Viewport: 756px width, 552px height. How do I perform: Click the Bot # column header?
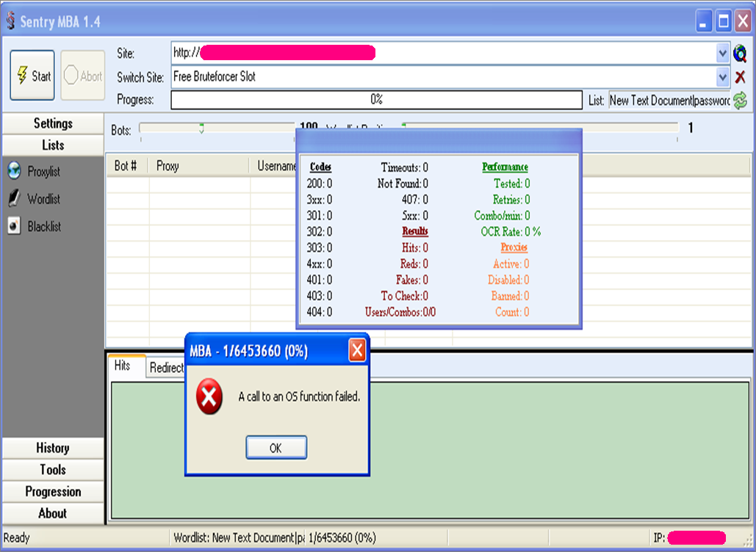tap(127, 166)
